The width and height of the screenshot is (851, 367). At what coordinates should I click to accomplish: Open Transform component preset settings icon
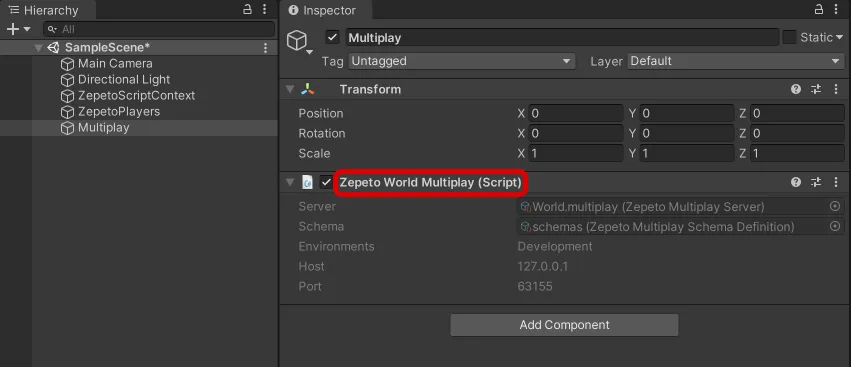(816, 90)
